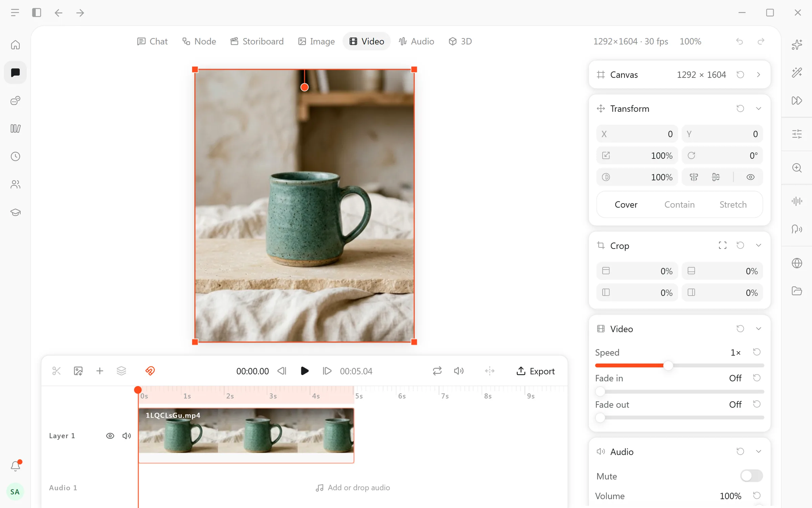Add a new item with the plus icon
Viewport: 812px width, 508px height.
click(x=100, y=371)
